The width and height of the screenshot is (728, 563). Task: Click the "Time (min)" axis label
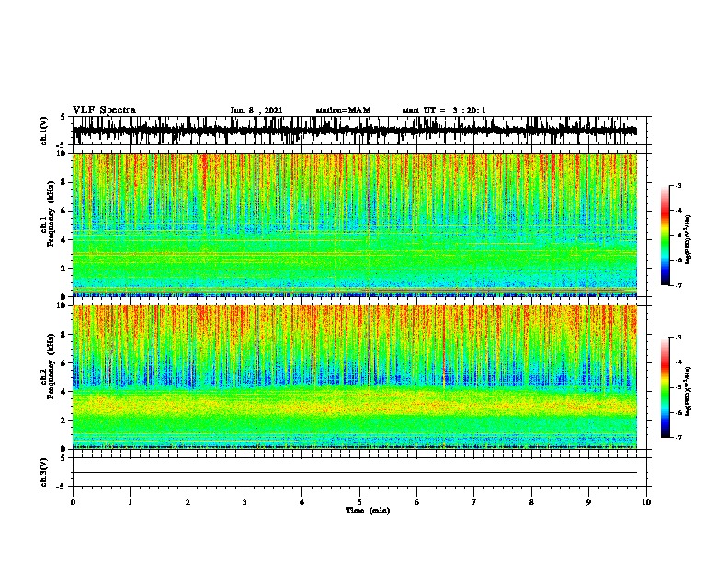point(368,511)
